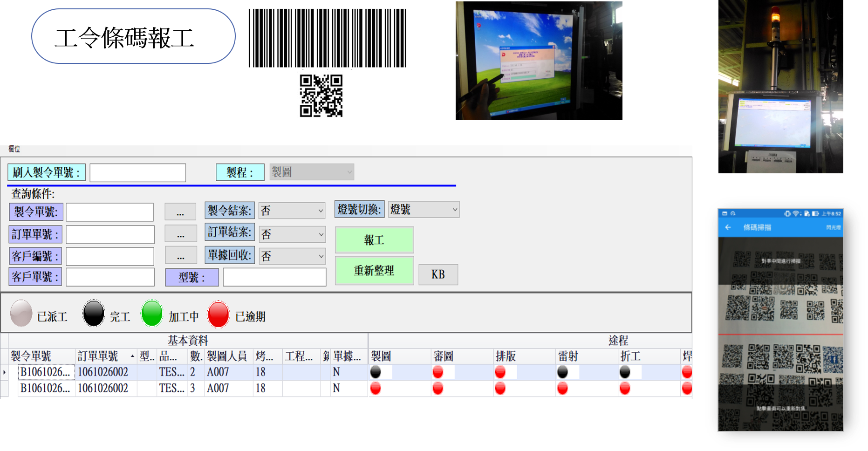Click the gray 已派工 legend indicator
Image resolution: width=868 pixels, height=451 pixels.
[x=21, y=313]
